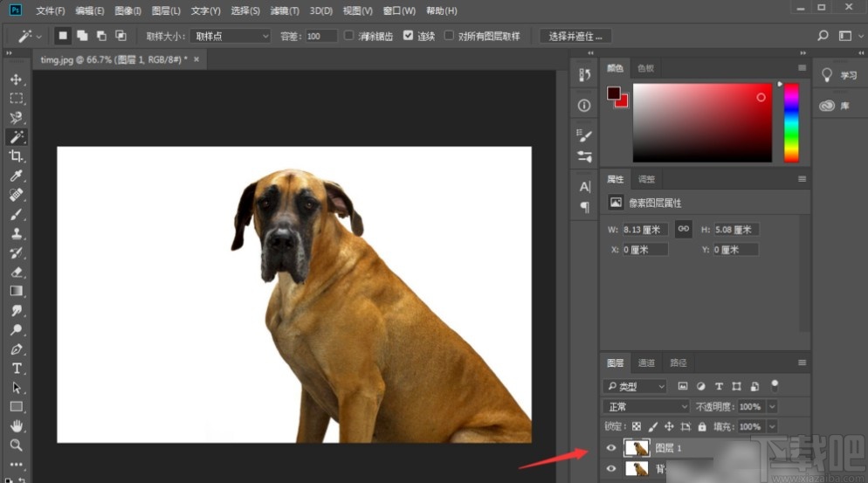
Task: Select the Move tool
Action: pyautogui.click(x=16, y=79)
